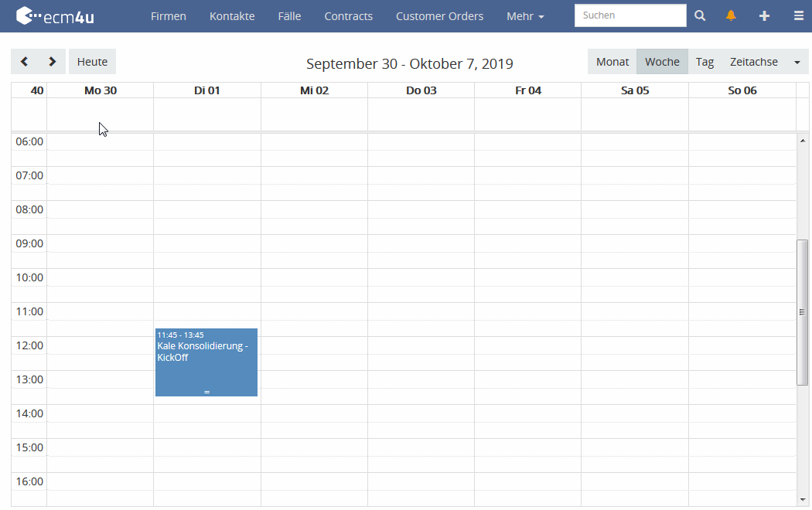Go to previous week arrow
Screen dimensions: 812x510
(25, 62)
